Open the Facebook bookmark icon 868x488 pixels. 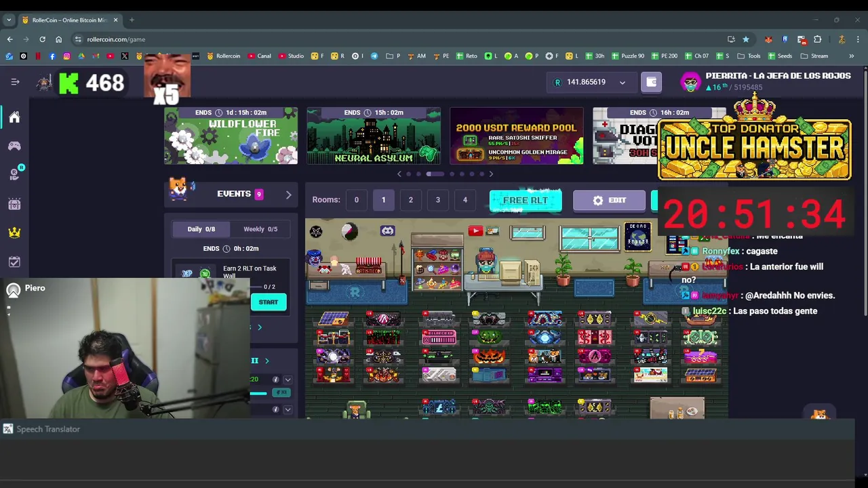click(52, 56)
